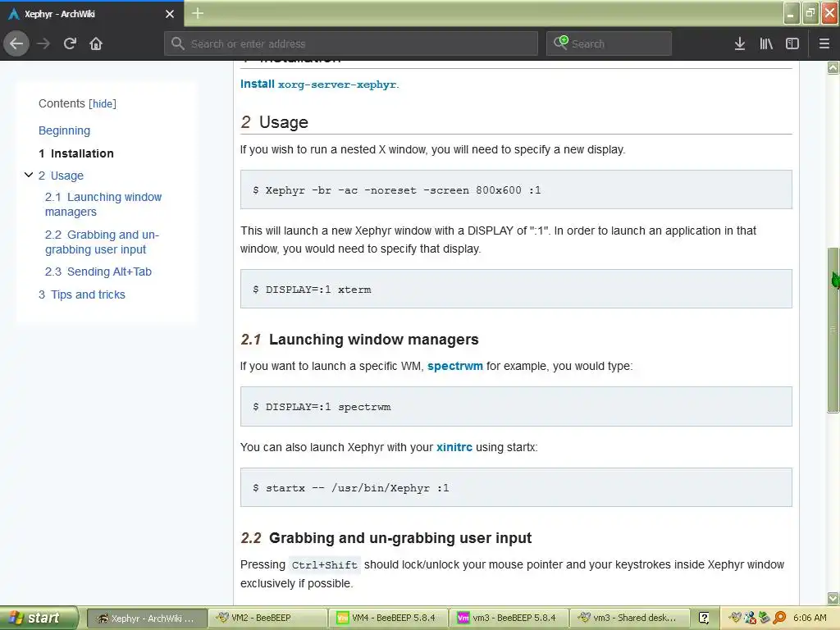Click the Xephyr -br -ac -noreset command text
This screenshot has height=630, width=840.
tap(397, 189)
